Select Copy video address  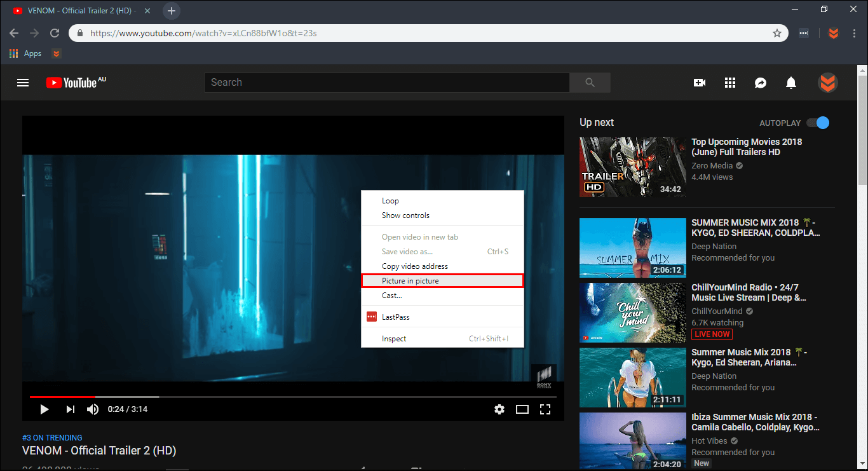point(442,266)
